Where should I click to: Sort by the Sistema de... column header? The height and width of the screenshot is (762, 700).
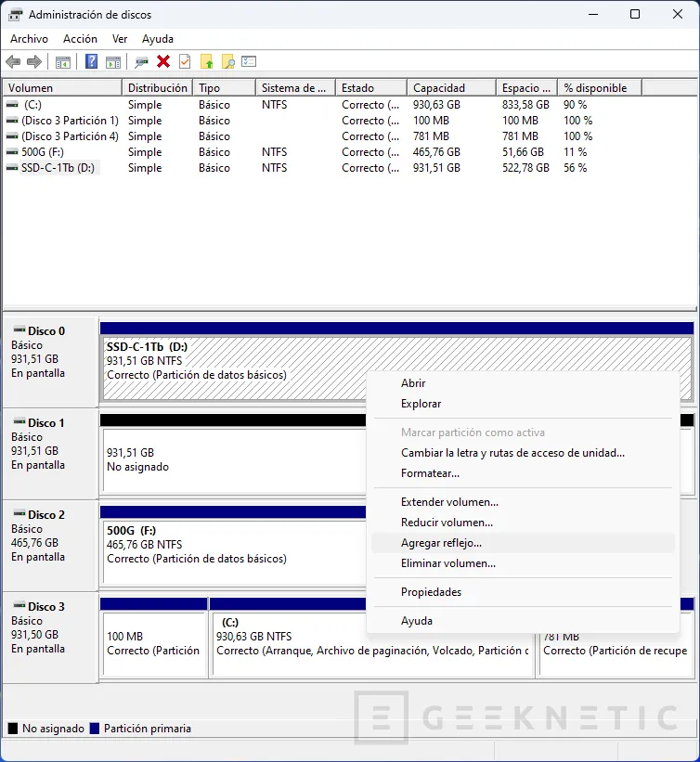pyautogui.click(x=295, y=88)
